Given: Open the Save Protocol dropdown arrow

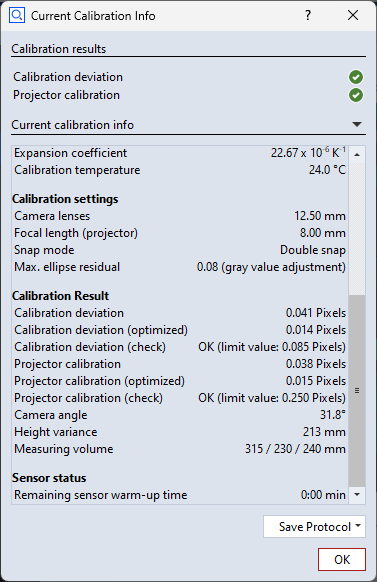Looking at the screenshot, I should pyautogui.click(x=358, y=526).
